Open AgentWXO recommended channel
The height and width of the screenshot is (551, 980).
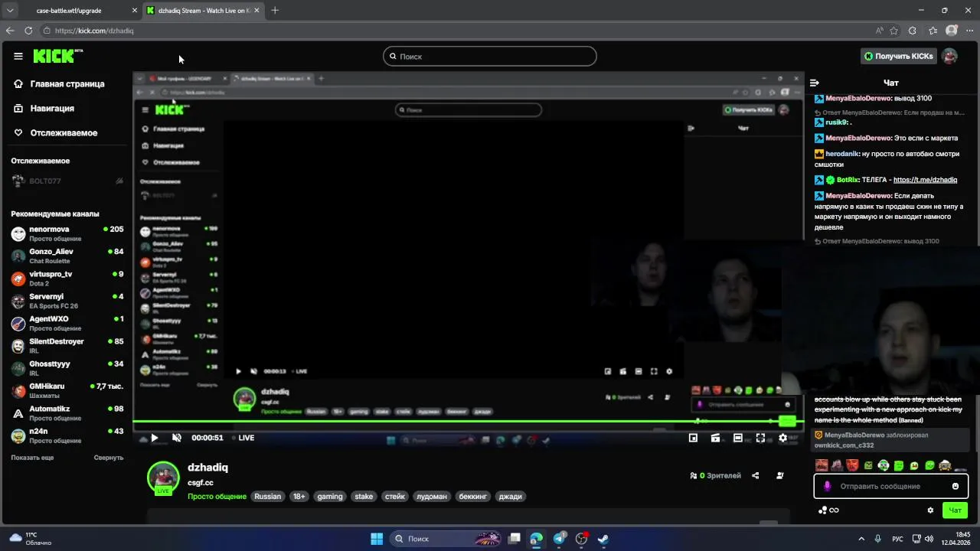[x=67, y=323]
